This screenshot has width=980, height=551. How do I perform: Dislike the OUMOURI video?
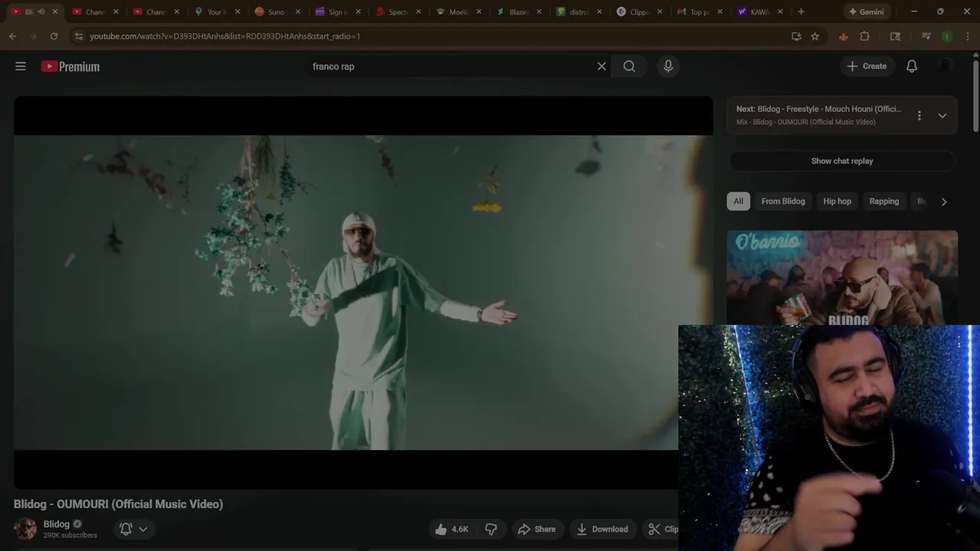[x=492, y=530]
